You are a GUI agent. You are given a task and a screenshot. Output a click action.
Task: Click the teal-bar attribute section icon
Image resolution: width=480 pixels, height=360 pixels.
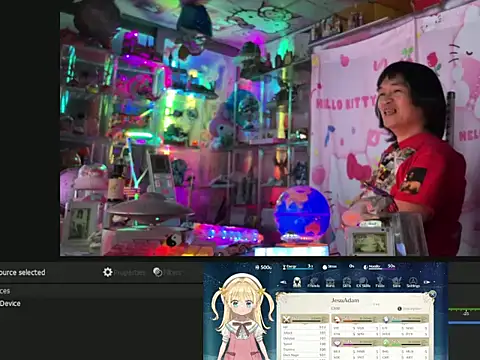[386, 320]
